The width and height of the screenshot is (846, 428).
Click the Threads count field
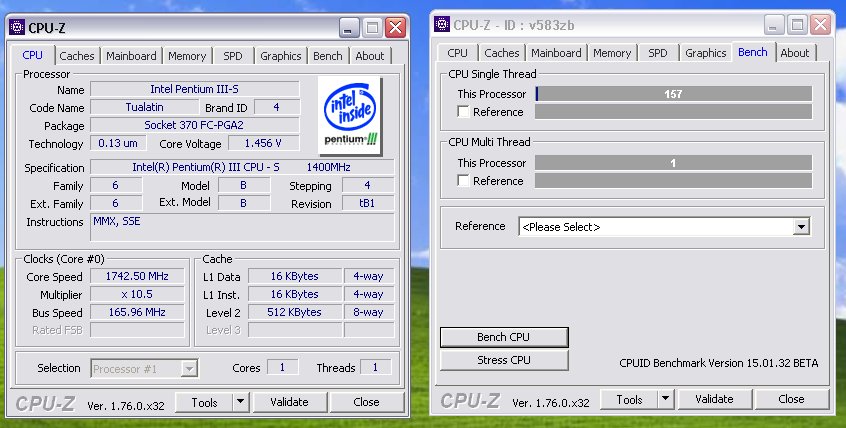tap(375, 368)
